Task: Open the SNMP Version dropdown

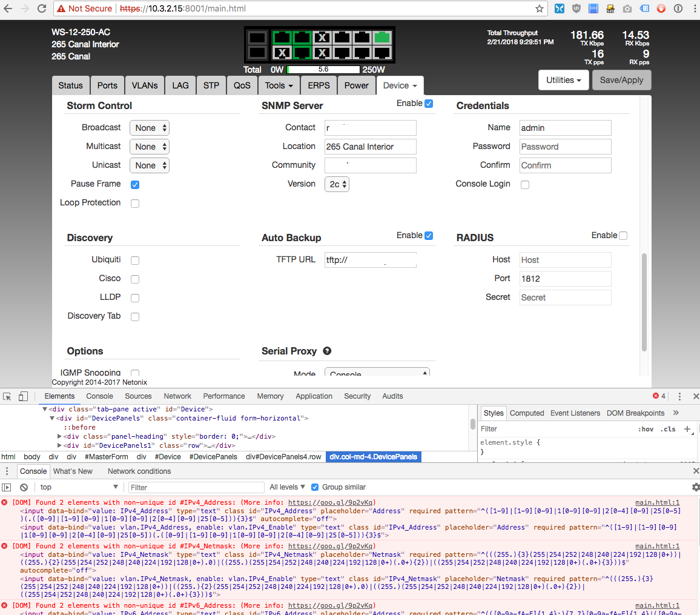Action: (337, 184)
